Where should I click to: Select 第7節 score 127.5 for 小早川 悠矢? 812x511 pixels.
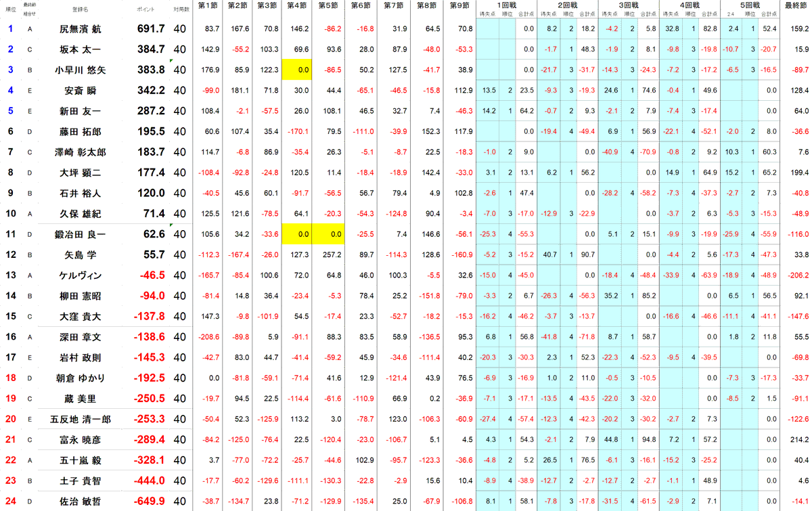(397, 70)
